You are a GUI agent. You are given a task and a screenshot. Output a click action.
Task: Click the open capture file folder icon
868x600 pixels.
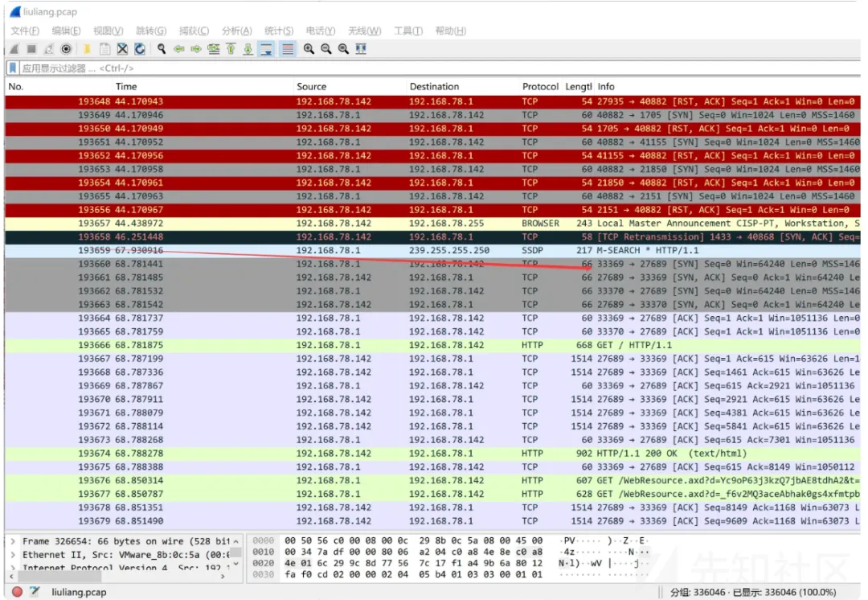(86, 49)
